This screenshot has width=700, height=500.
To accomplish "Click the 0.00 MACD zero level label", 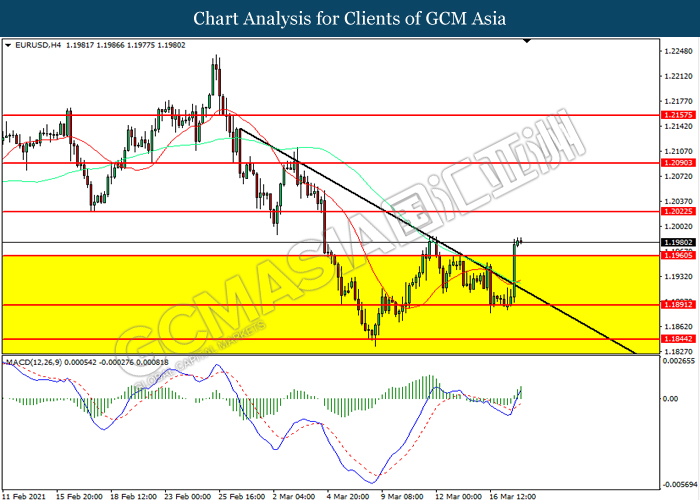I will [671, 399].
